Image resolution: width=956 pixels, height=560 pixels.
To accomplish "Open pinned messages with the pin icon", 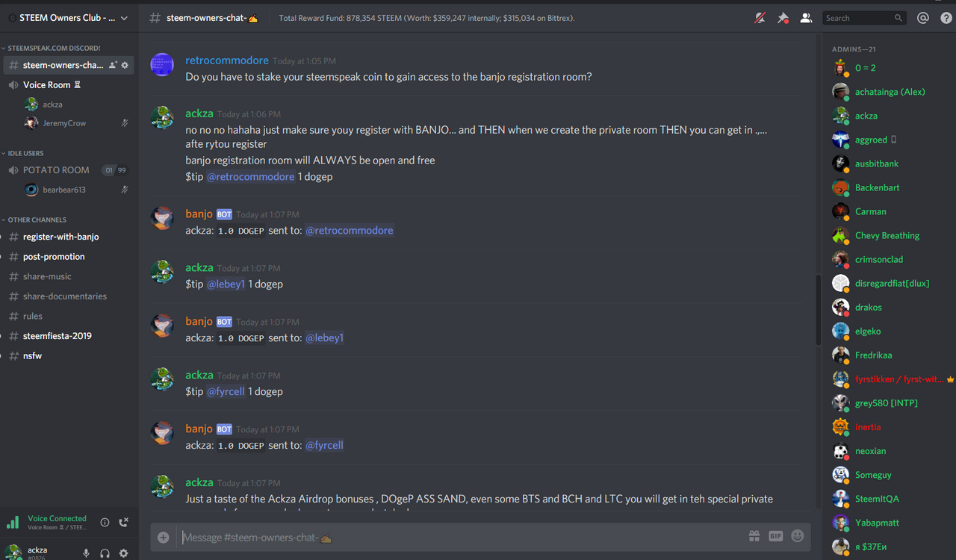I will (x=783, y=18).
